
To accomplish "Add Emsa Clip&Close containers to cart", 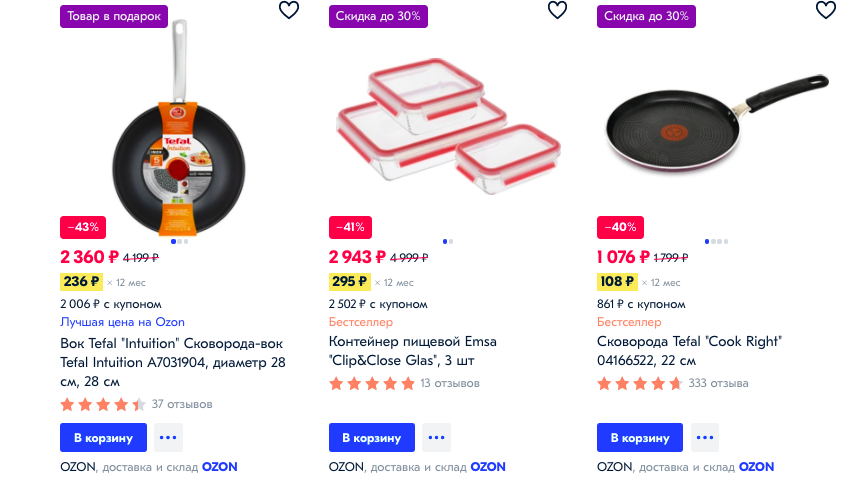I will (x=371, y=438).
